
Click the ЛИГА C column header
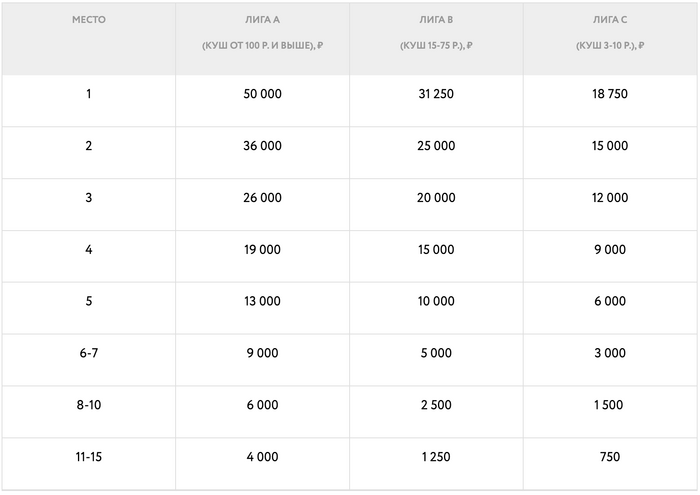609,20
